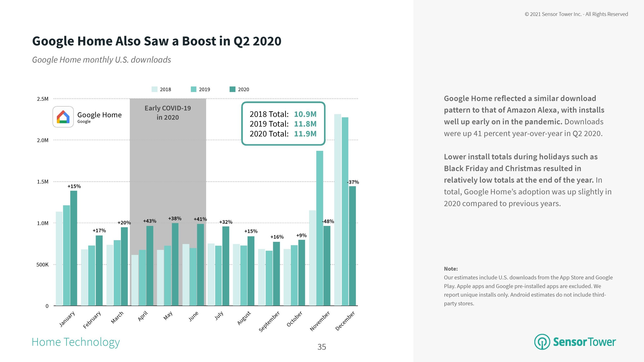Click the 2019 legend color swatch
The height and width of the screenshot is (362, 644).
click(x=193, y=89)
